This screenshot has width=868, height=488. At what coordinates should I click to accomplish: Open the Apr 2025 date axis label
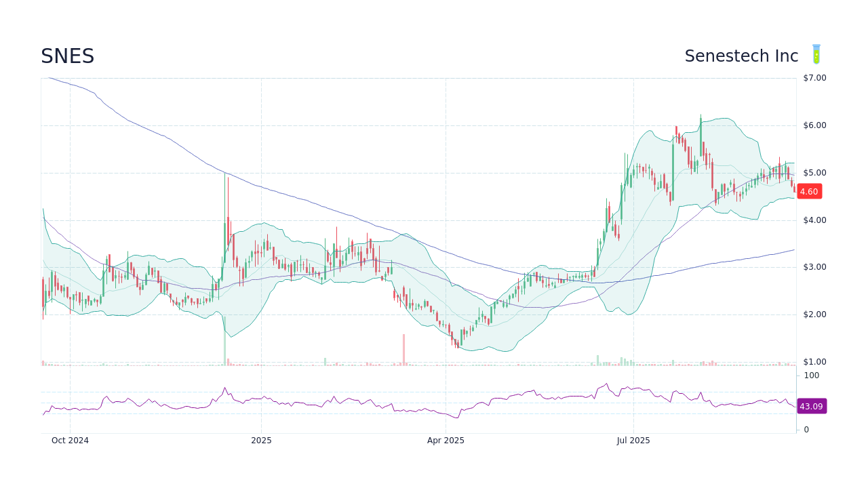446,440
